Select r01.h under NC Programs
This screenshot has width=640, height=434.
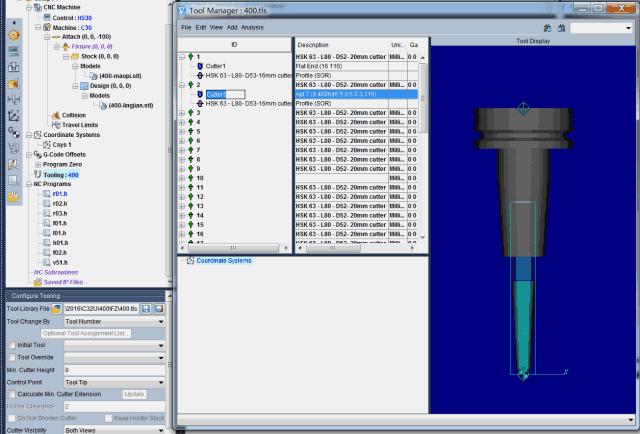59,193
